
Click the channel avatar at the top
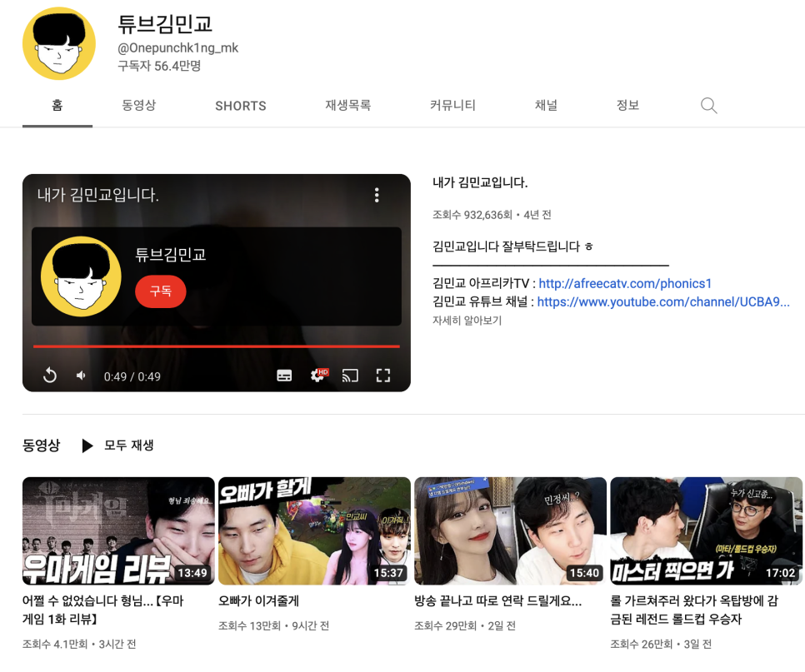pyautogui.click(x=59, y=43)
